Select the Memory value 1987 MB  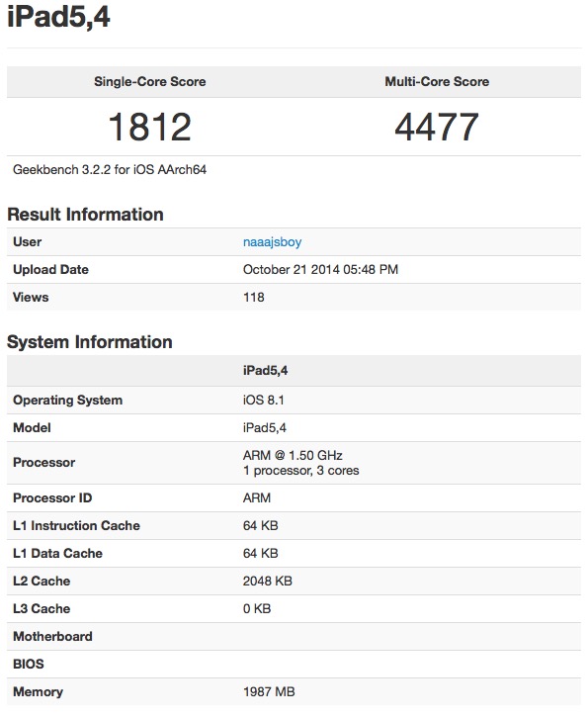point(269,691)
